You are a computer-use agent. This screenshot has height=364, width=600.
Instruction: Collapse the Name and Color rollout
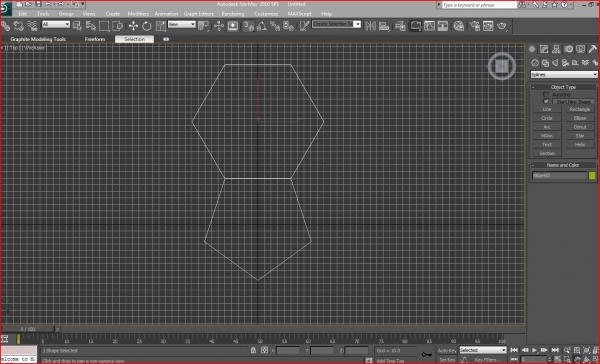[x=563, y=165]
